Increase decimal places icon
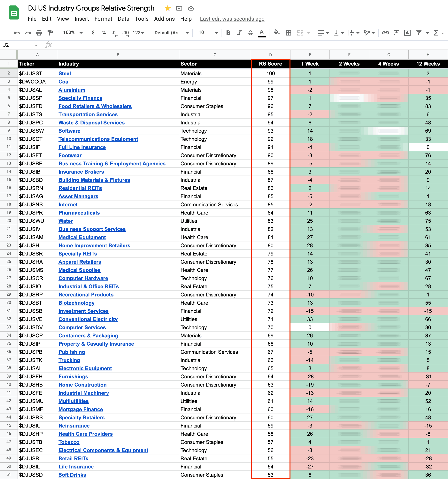This screenshot has width=448, height=479. (x=126, y=33)
